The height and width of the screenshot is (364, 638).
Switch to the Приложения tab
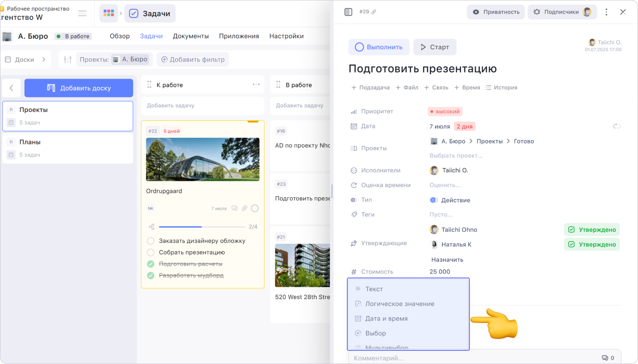coord(239,36)
